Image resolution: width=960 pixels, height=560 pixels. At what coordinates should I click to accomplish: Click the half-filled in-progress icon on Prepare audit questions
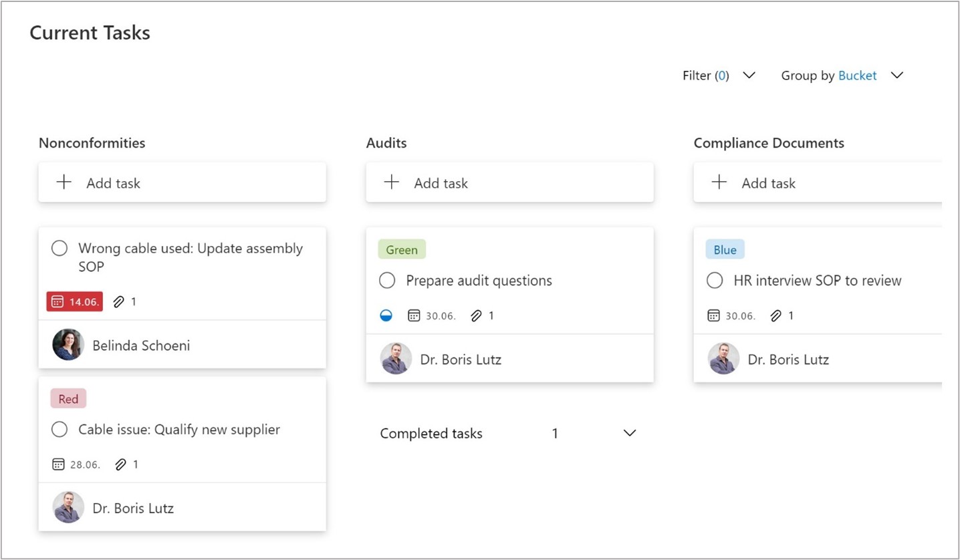[x=386, y=315]
